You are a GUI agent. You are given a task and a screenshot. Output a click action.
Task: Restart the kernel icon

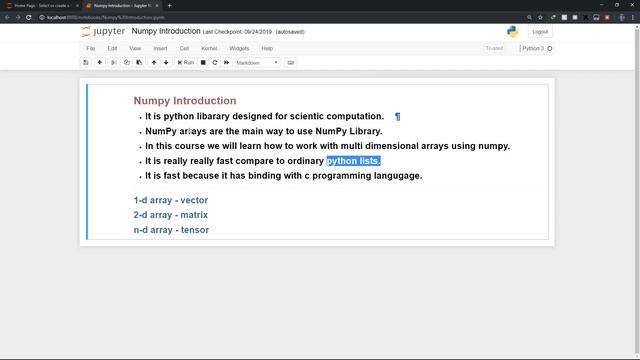(x=215, y=62)
